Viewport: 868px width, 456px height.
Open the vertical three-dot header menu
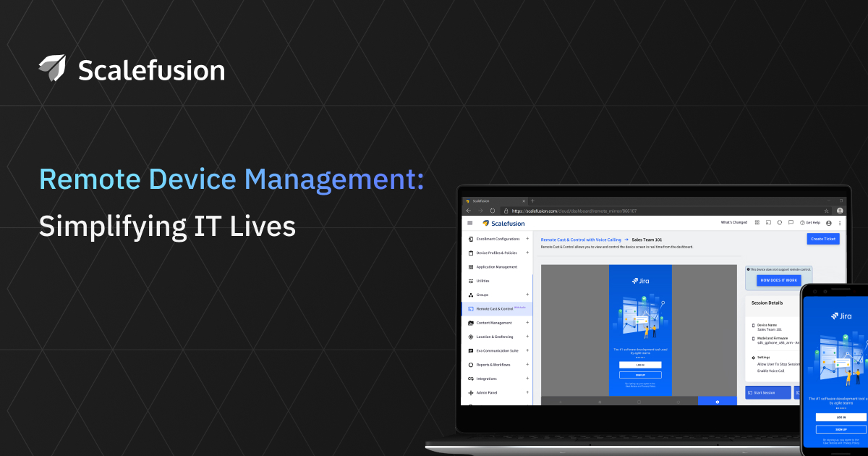point(840,223)
